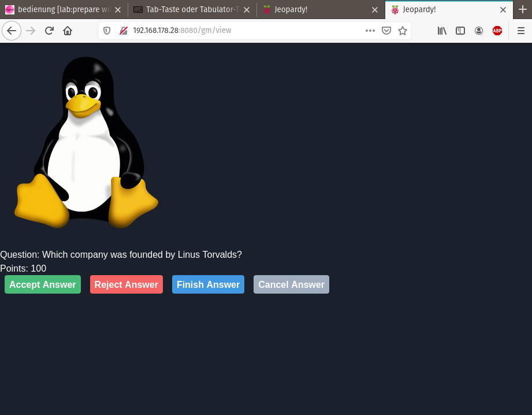532x415 pixels.
Task: Select the active Jeopardy! tab
Action: [449, 9]
